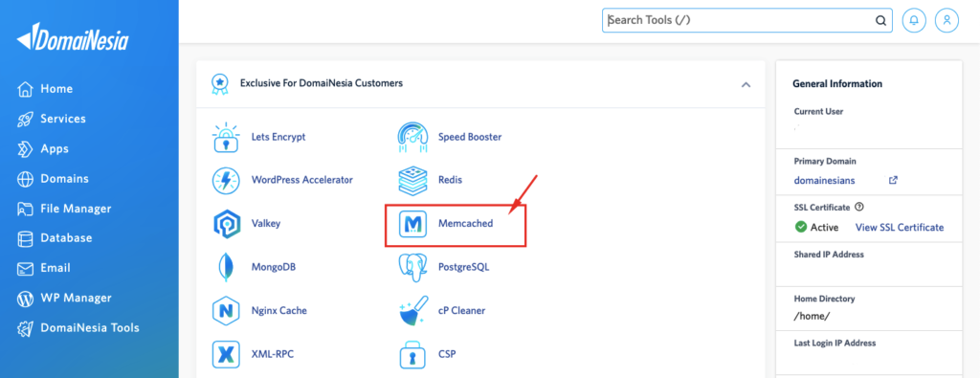Click the DomaiNesia logo
The height and width of the screenshot is (378, 980).
tap(73, 37)
